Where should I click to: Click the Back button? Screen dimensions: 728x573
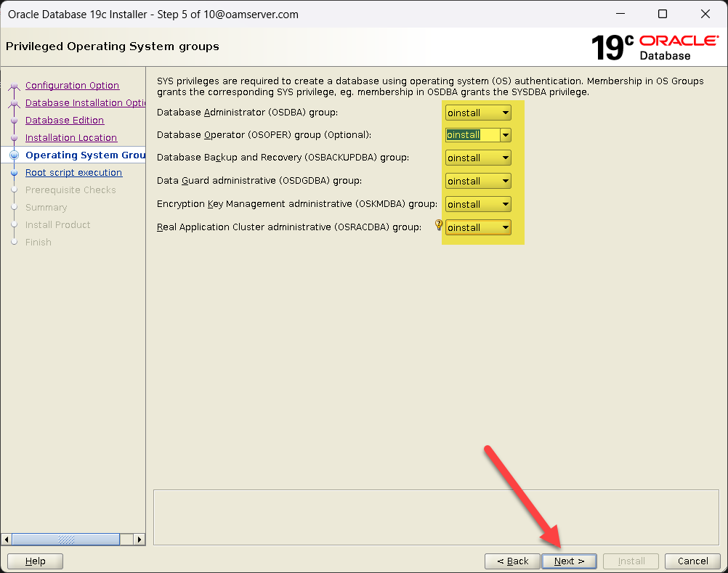coord(512,561)
